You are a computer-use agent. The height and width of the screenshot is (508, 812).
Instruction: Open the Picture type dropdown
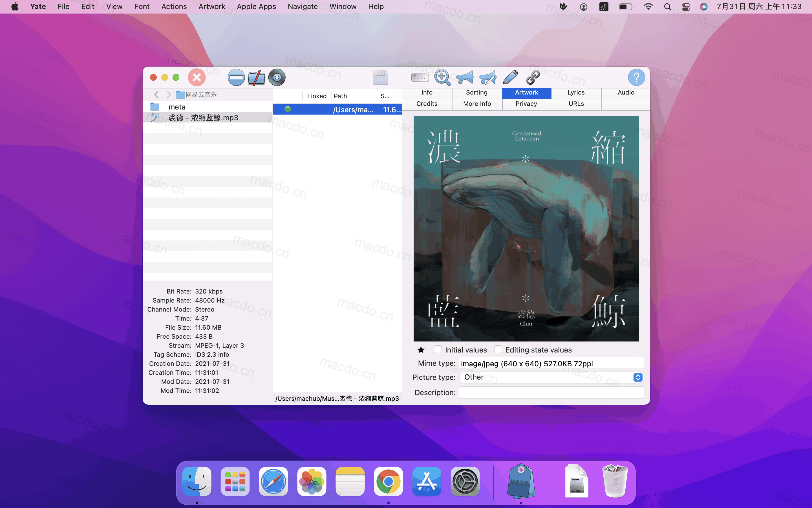(x=551, y=377)
